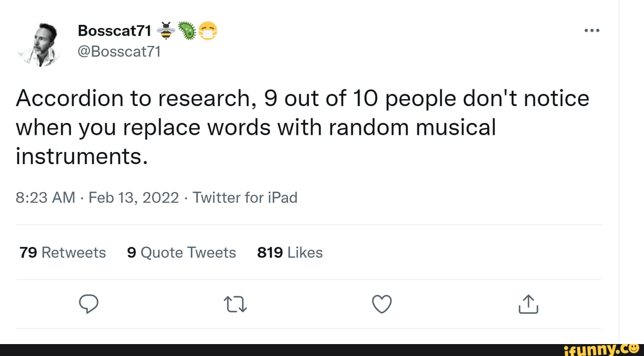
Task: Click the 8:23 AM time
Action: 45,197
